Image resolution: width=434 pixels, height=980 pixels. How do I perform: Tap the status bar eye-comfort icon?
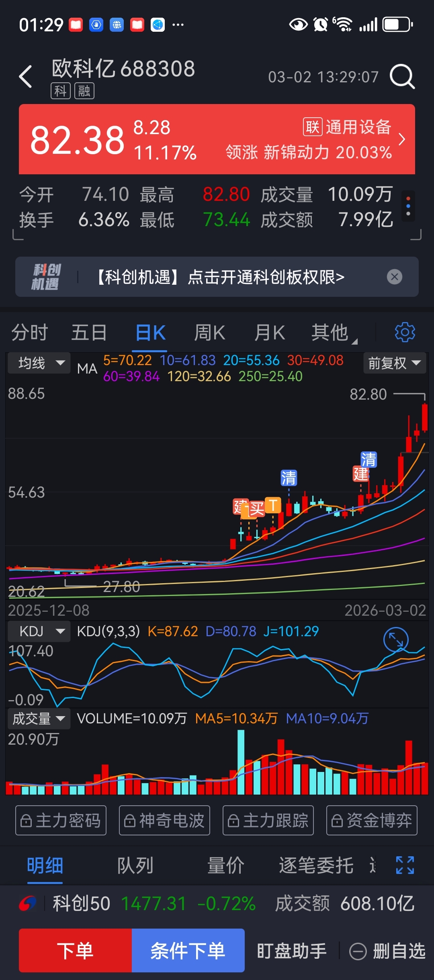[298, 24]
